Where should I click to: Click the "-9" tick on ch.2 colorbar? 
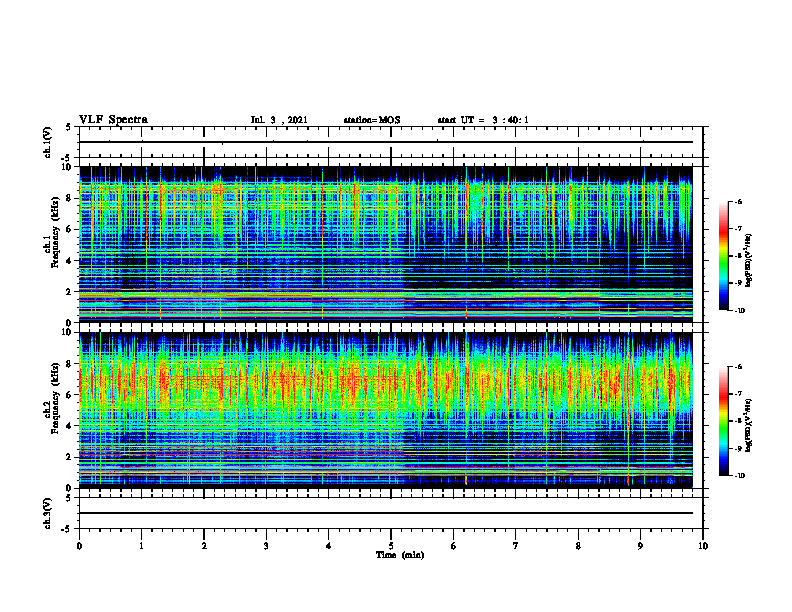738,448
